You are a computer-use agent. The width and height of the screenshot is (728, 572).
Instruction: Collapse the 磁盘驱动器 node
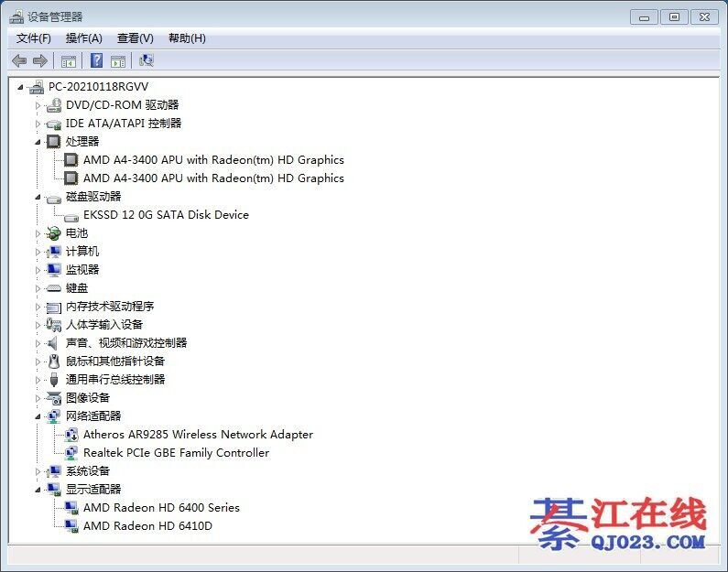click(38, 197)
